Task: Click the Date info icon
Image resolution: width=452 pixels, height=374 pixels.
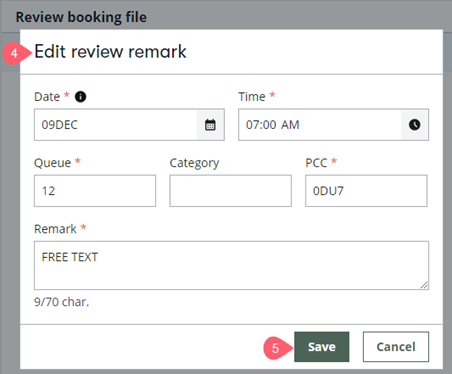Action: pos(80,97)
